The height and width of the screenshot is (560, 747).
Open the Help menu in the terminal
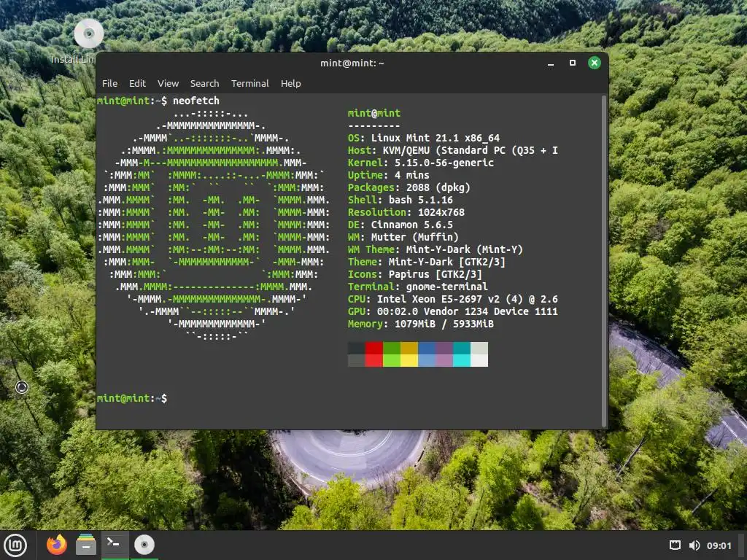point(290,83)
